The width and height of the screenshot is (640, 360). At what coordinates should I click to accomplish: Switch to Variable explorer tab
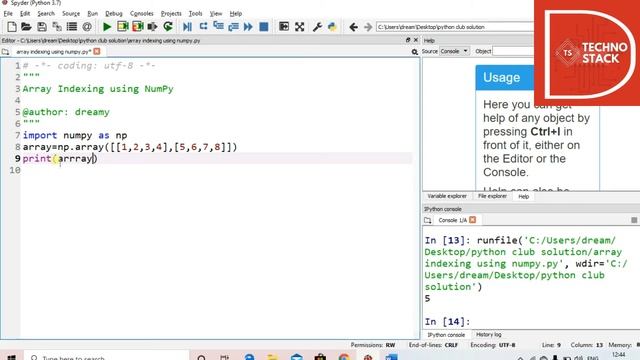[447, 196]
